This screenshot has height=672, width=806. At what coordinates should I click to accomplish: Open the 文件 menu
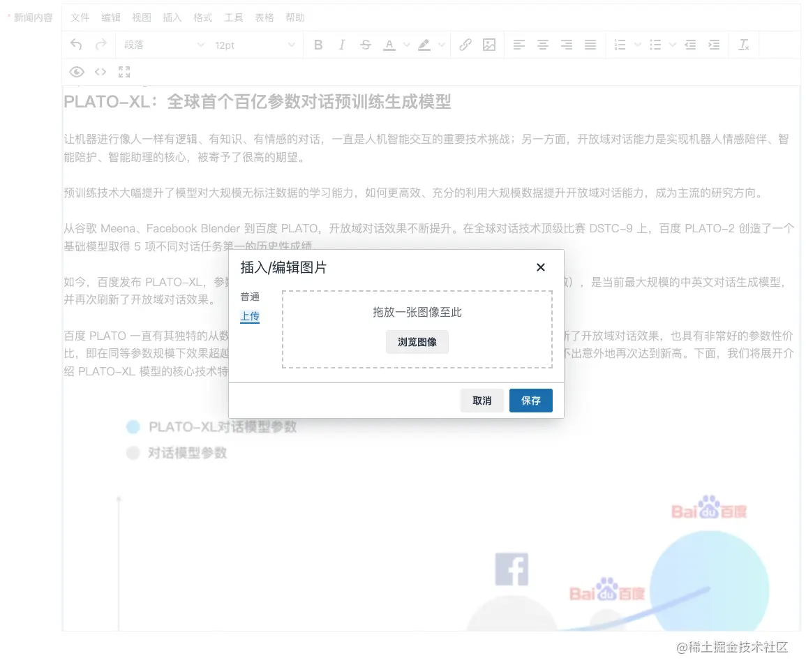(80, 17)
